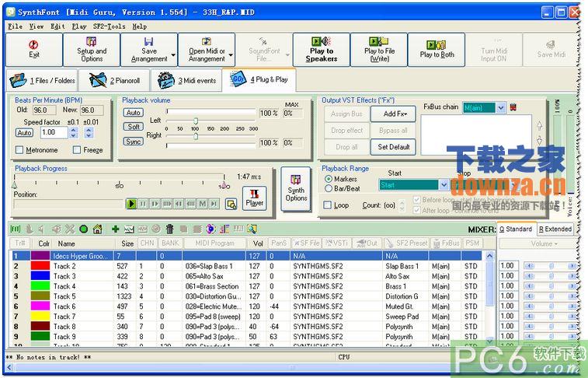The image size is (588, 378).
Task: Expand the FxBus chain M(ain) dropdown
Action: tap(501, 108)
